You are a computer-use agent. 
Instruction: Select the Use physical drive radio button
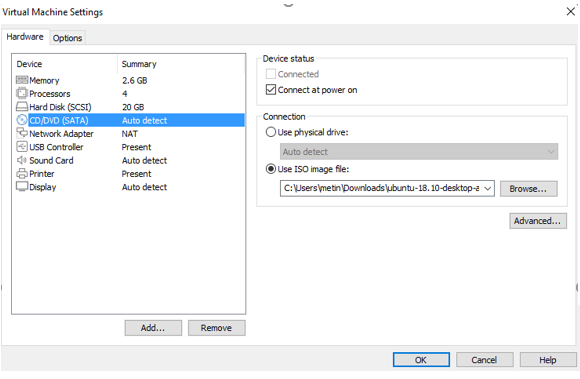point(271,132)
